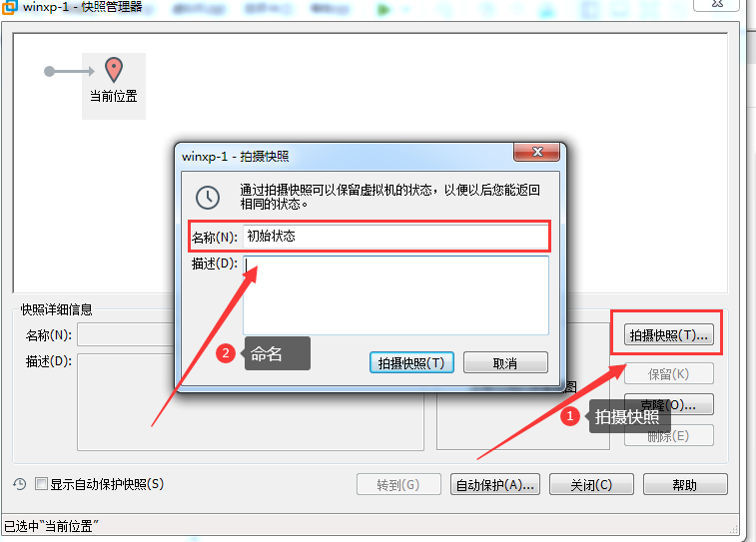This screenshot has width=756, height=542.
Task: Click the VMware icon in 快照管理器 title bar
Action: [9, 7]
